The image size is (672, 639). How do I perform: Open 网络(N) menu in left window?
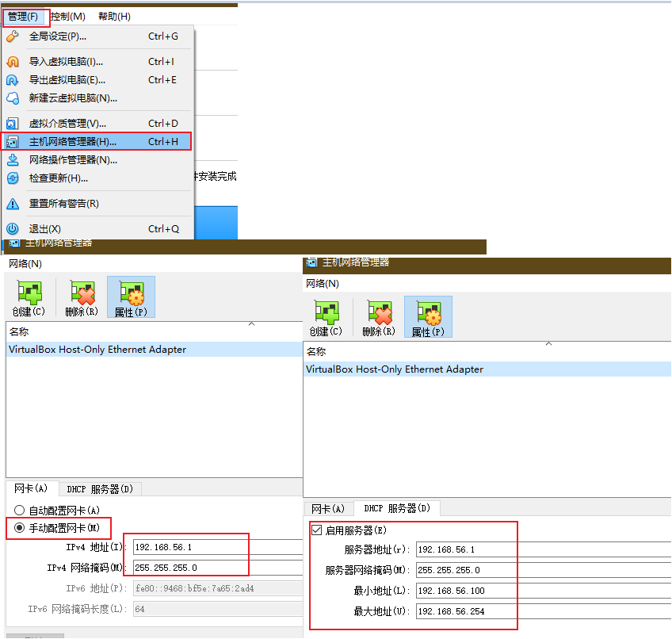coord(25,264)
